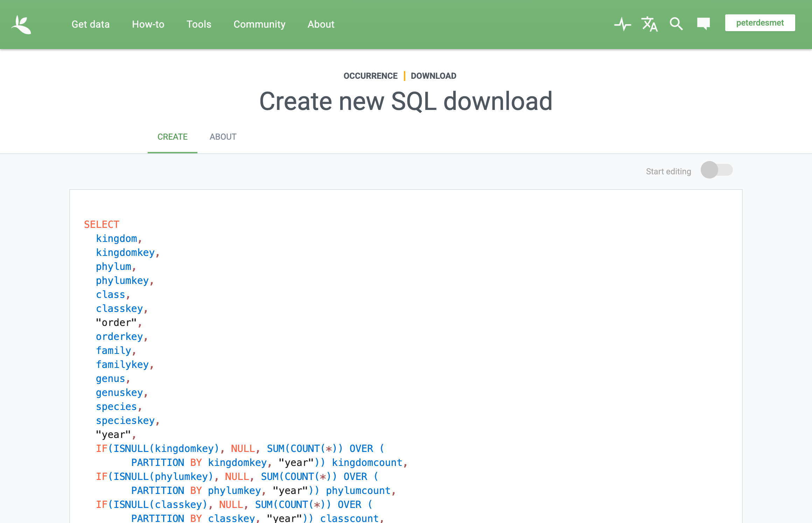This screenshot has height=523, width=812.
Task: Click the standalone '"year",' line
Action: click(116, 434)
